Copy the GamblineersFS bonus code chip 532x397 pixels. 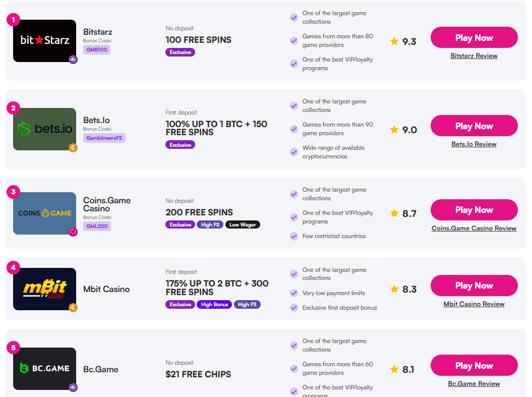tap(104, 138)
